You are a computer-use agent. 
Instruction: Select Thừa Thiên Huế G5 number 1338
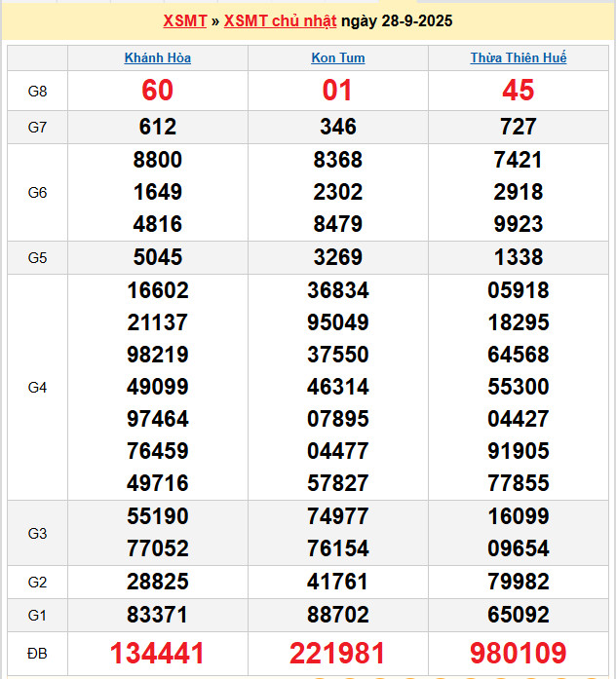click(x=518, y=257)
